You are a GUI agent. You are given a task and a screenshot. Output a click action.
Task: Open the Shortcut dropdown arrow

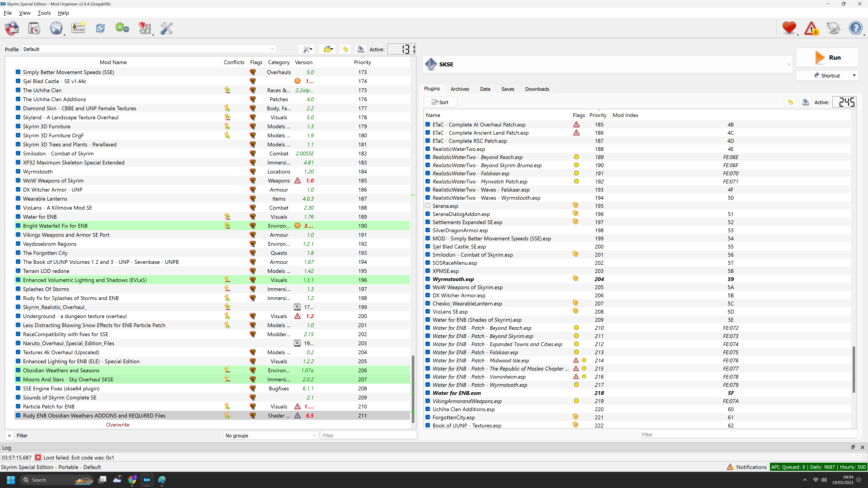pyautogui.click(x=854, y=75)
